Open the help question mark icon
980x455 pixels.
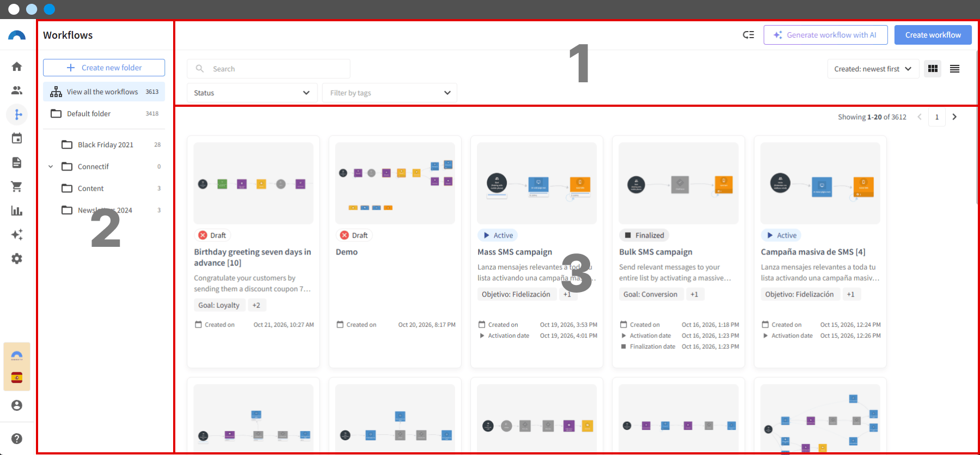(x=17, y=439)
